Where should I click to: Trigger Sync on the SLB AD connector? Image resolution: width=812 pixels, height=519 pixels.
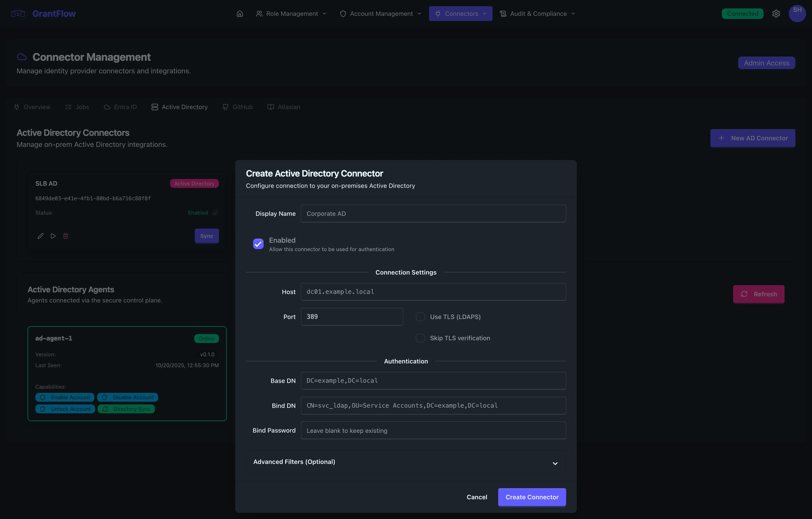(x=206, y=236)
